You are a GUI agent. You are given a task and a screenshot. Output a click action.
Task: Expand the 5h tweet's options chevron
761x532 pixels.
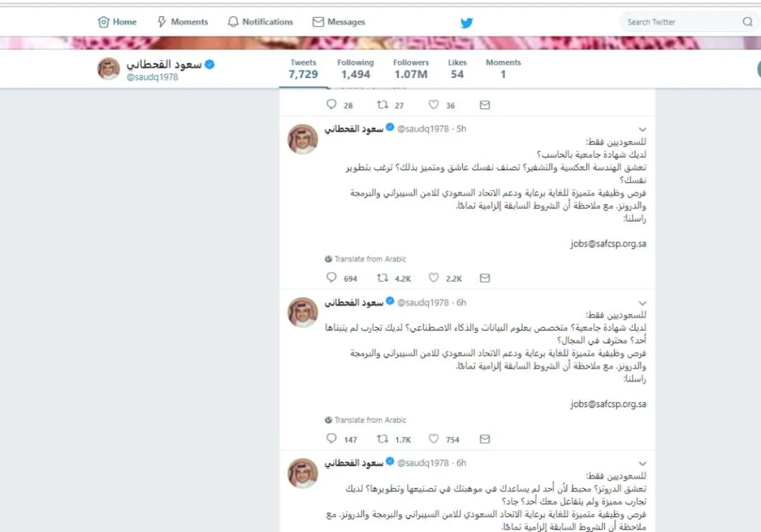(642, 129)
